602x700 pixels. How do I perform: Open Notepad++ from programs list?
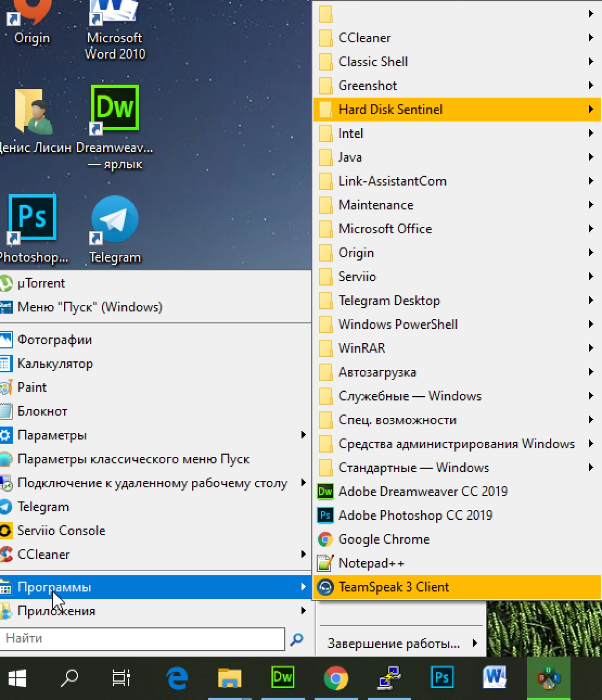coord(457,563)
